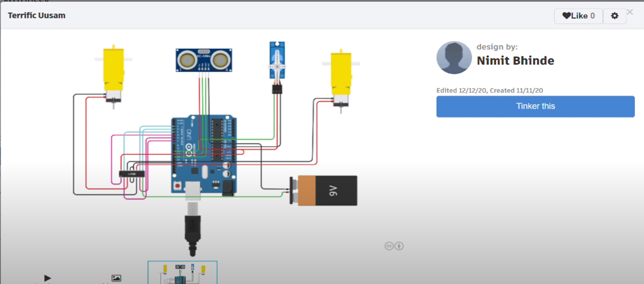Select the 9V battery component
Screen dimensions: 644x284
click(x=323, y=190)
